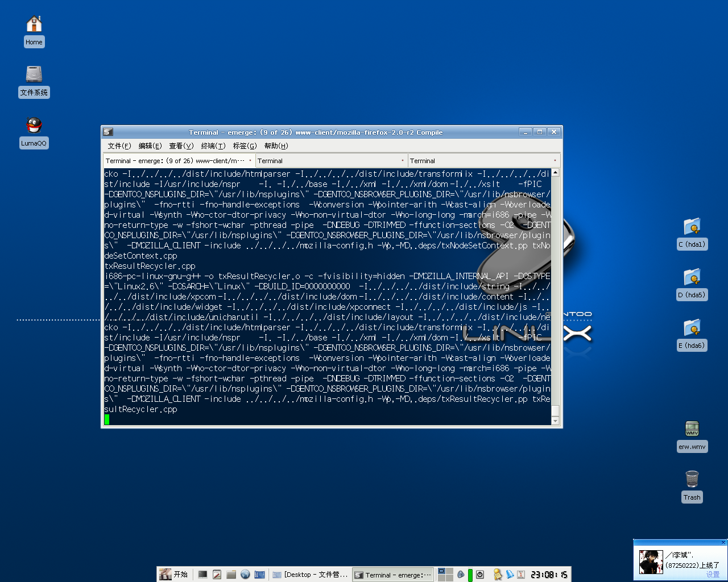
Task: Click the 23:08 panel clock
Action: click(x=549, y=575)
